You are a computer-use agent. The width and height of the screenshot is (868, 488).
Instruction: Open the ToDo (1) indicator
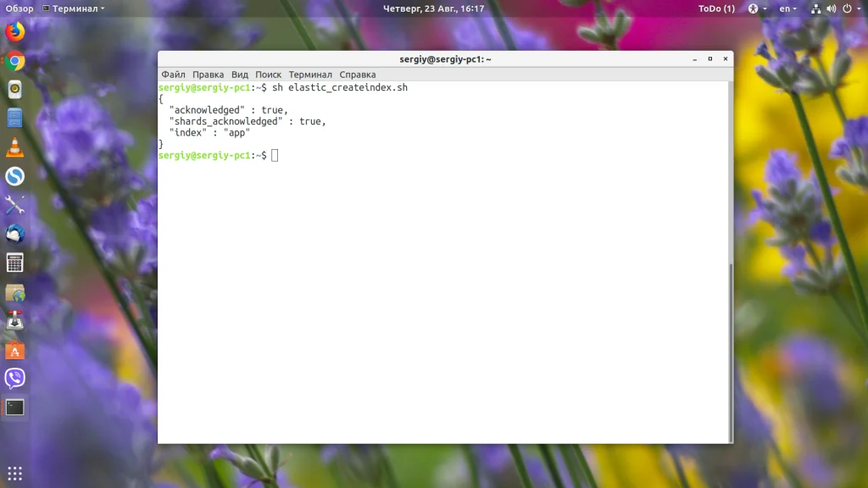716,8
